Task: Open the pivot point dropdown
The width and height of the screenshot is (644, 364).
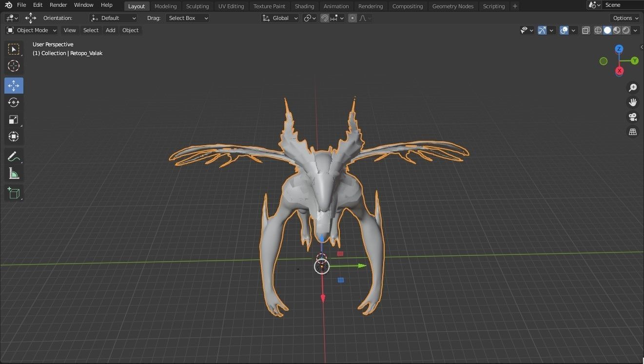Action: (x=310, y=18)
